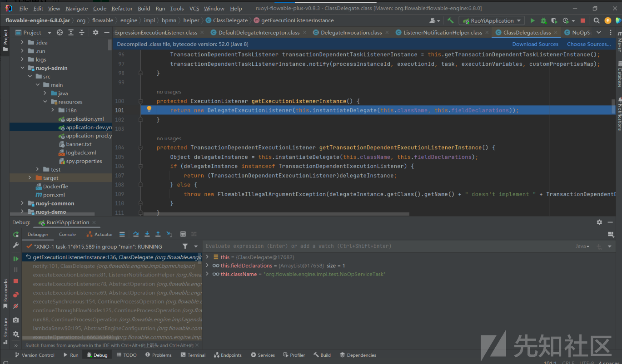Open the VCS menu
622x364 pixels.
click(194, 8)
